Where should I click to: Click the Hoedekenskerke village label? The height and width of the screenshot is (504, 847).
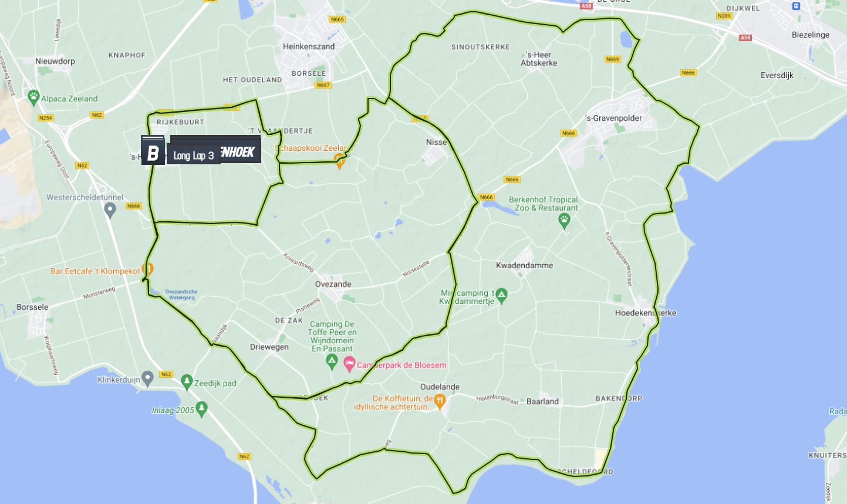tap(645, 313)
